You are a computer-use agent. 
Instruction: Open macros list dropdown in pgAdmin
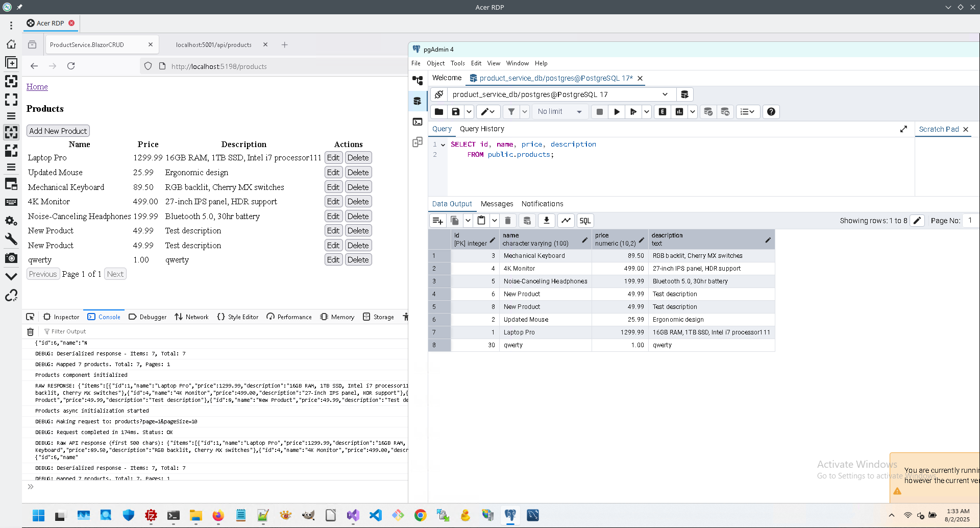[748, 112]
